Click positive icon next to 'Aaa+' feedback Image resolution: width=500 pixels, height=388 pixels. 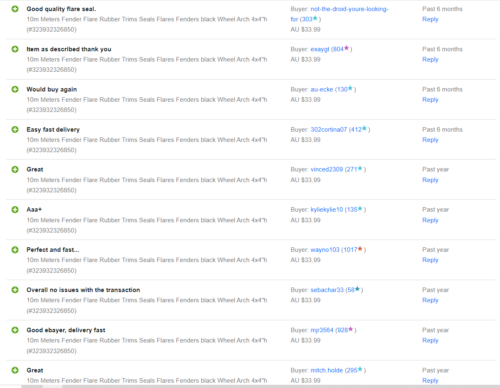(15, 210)
